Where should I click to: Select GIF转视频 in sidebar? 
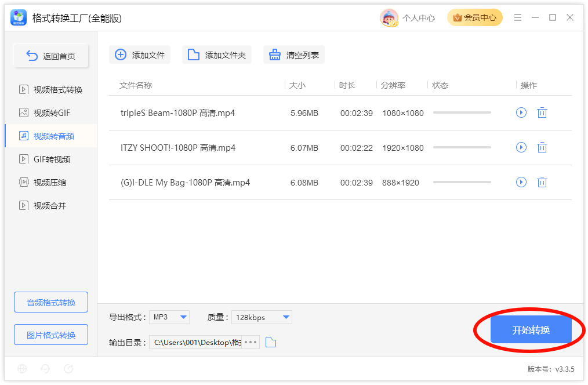(51, 159)
